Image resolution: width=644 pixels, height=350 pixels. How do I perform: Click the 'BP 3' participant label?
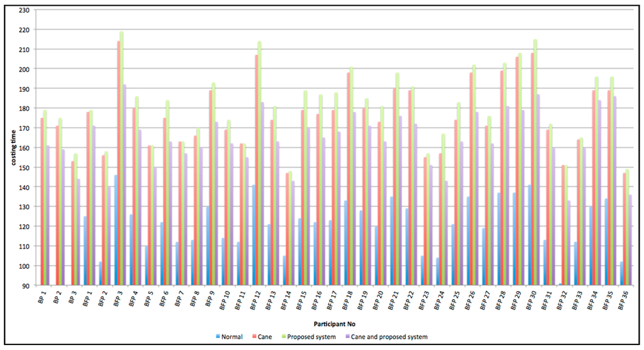pyautogui.click(x=73, y=296)
